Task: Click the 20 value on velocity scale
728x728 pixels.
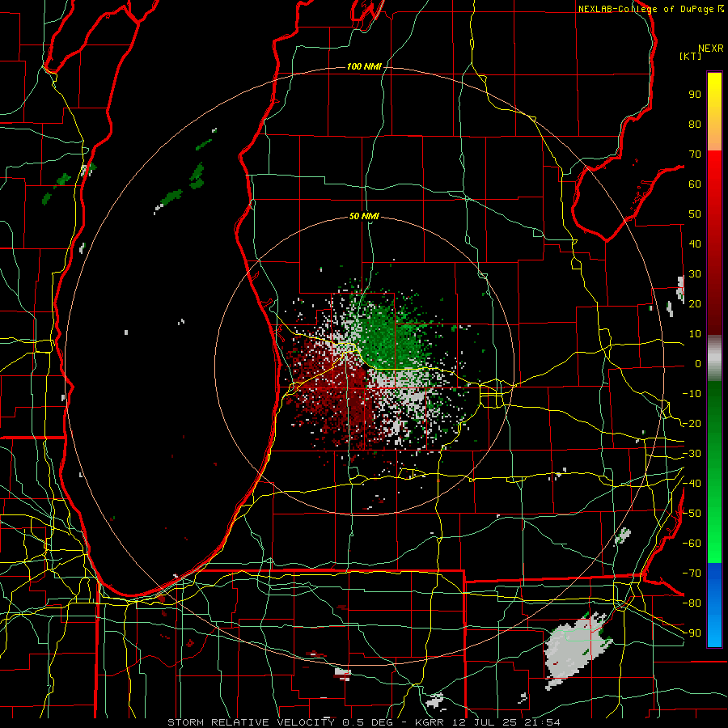Action: click(x=695, y=304)
